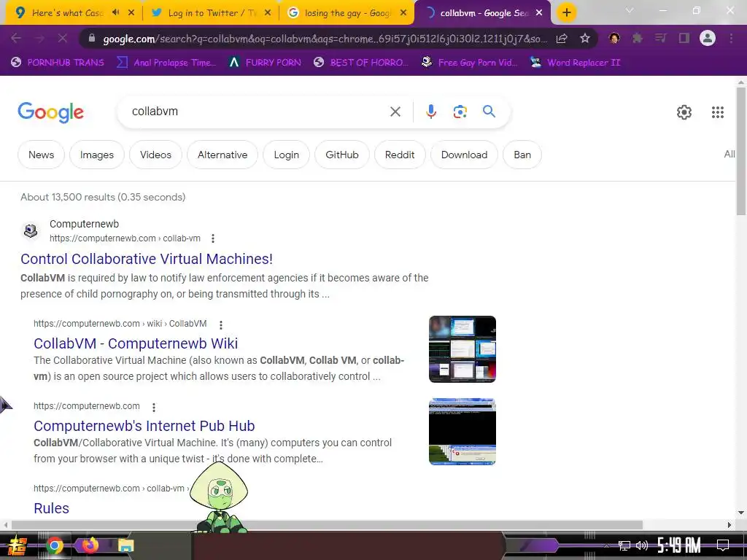Start voice search with the microphone icon

coord(430,112)
